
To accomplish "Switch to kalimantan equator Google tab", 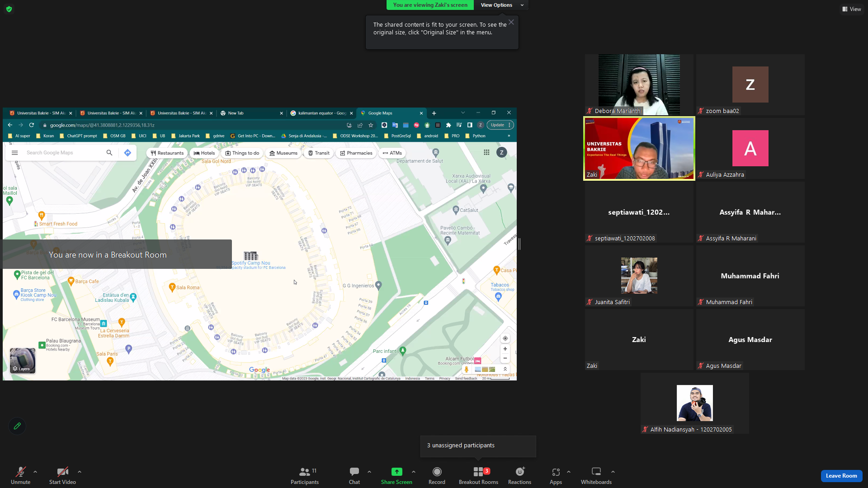I will tap(321, 113).
